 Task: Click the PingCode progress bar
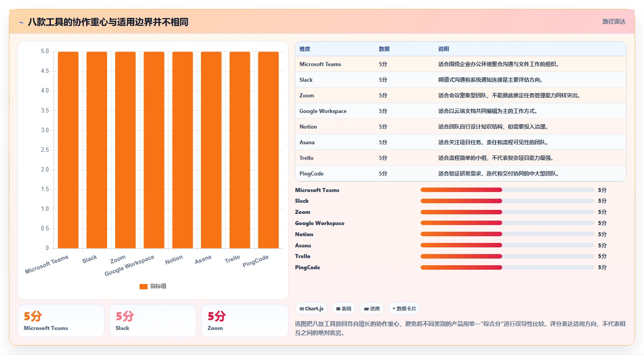pos(508,267)
